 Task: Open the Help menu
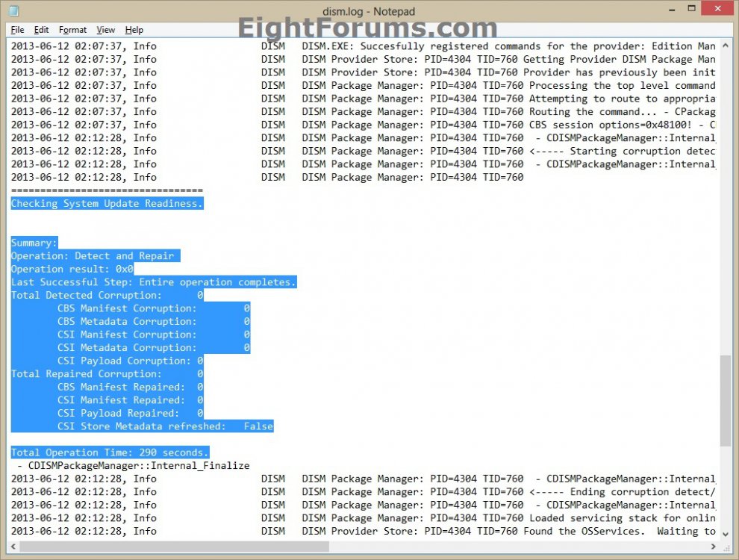pyautogui.click(x=134, y=30)
